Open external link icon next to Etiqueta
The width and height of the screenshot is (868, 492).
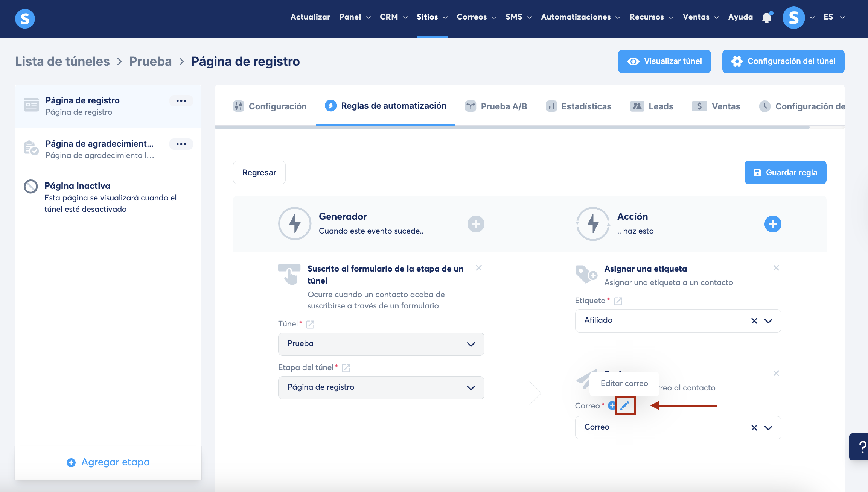pyautogui.click(x=618, y=301)
